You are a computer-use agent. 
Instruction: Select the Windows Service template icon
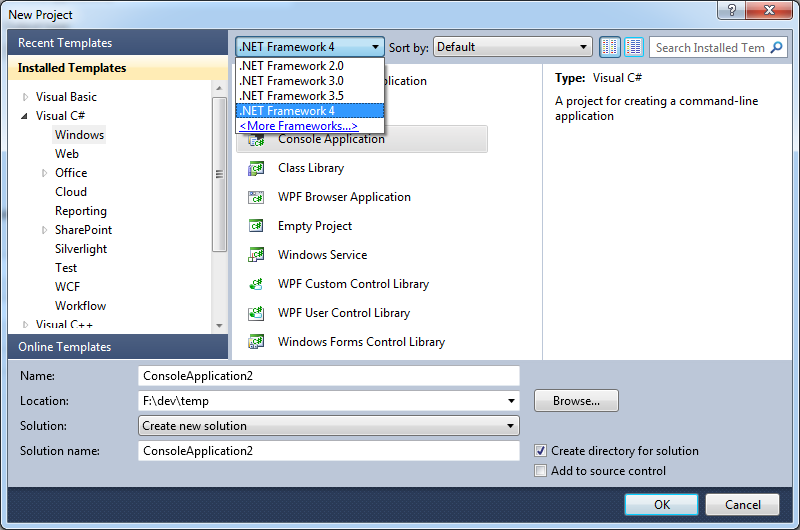click(x=257, y=255)
